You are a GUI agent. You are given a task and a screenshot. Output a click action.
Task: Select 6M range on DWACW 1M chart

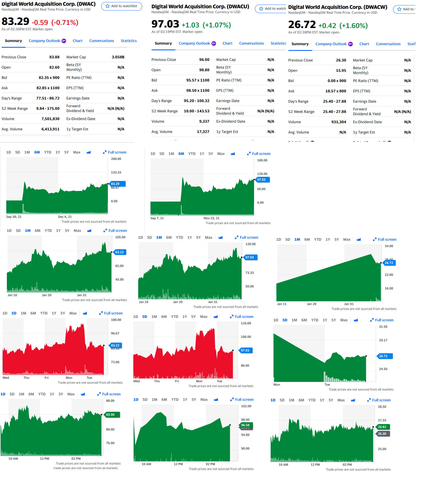[307, 240]
